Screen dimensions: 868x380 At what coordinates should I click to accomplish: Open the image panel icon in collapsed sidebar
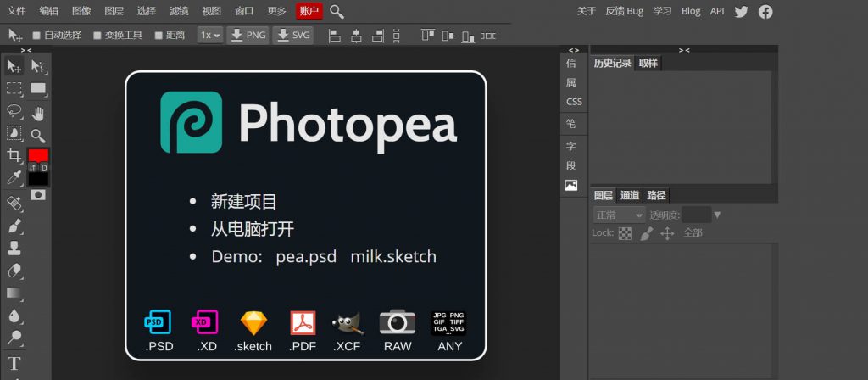tap(570, 186)
